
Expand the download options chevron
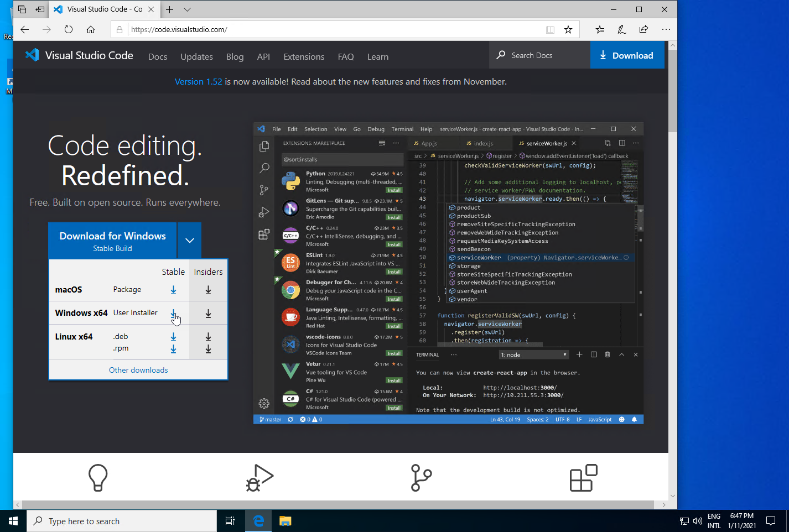tap(189, 241)
